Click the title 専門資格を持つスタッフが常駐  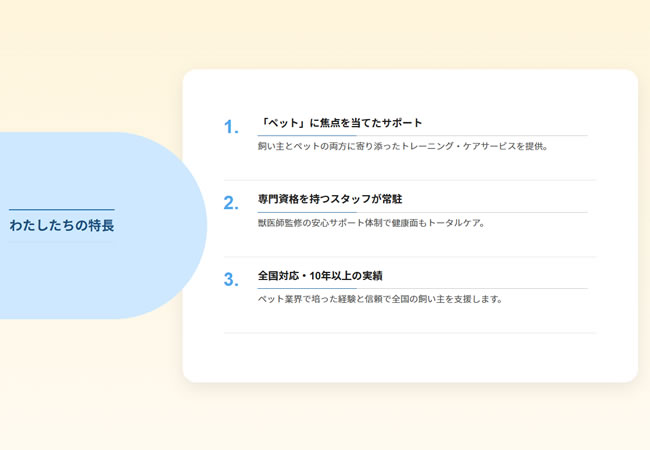pyautogui.click(x=330, y=199)
